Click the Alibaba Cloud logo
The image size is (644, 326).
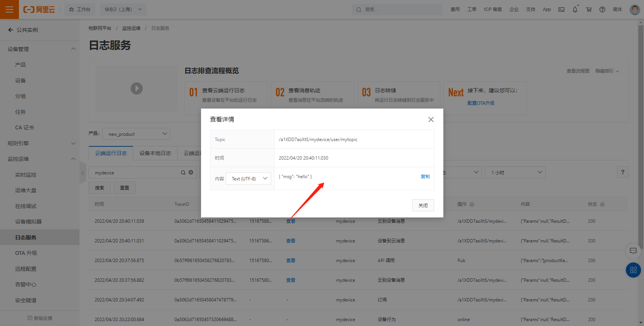[39, 9]
